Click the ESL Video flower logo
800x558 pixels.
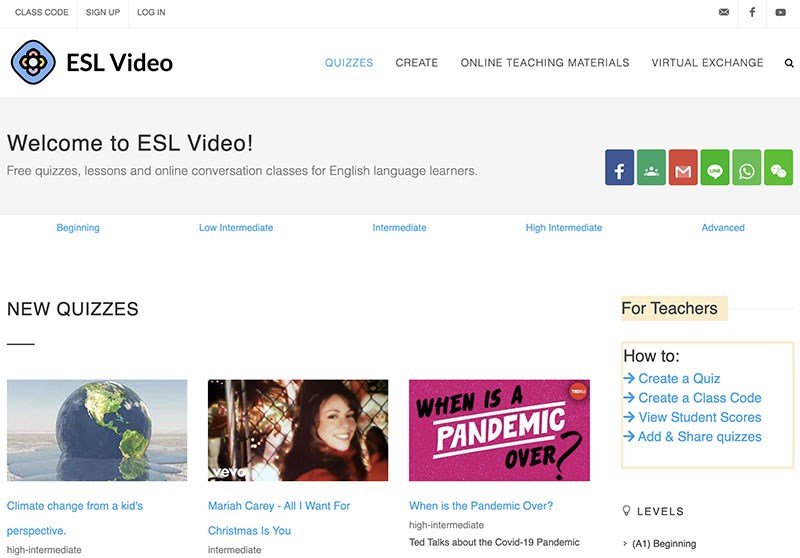click(x=33, y=62)
